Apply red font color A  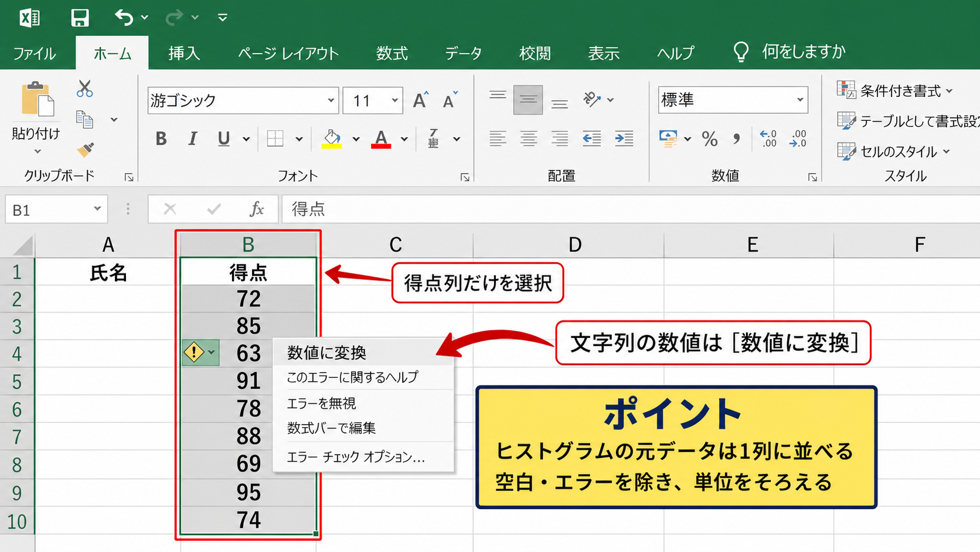click(381, 138)
